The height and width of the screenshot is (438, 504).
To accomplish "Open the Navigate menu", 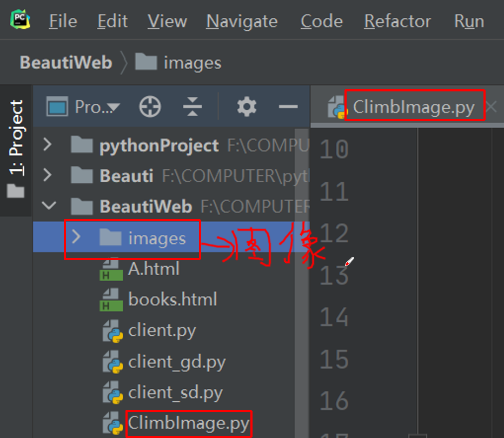I will [242, 22].
